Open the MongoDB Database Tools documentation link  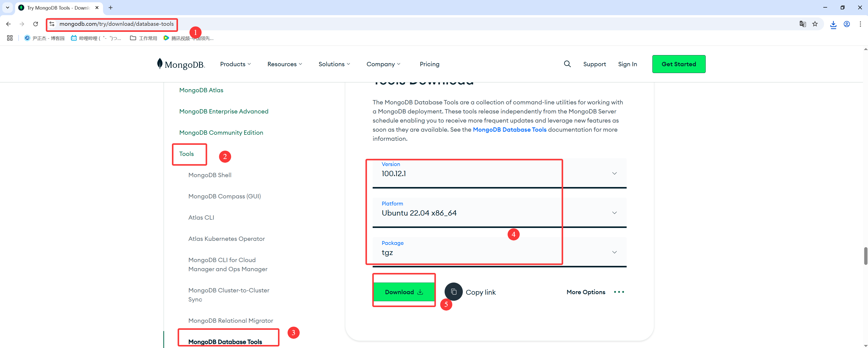509,129
